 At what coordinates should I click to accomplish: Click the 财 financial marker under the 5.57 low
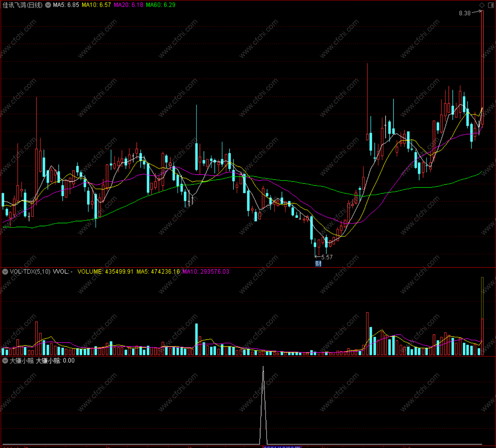coord(318,264)
